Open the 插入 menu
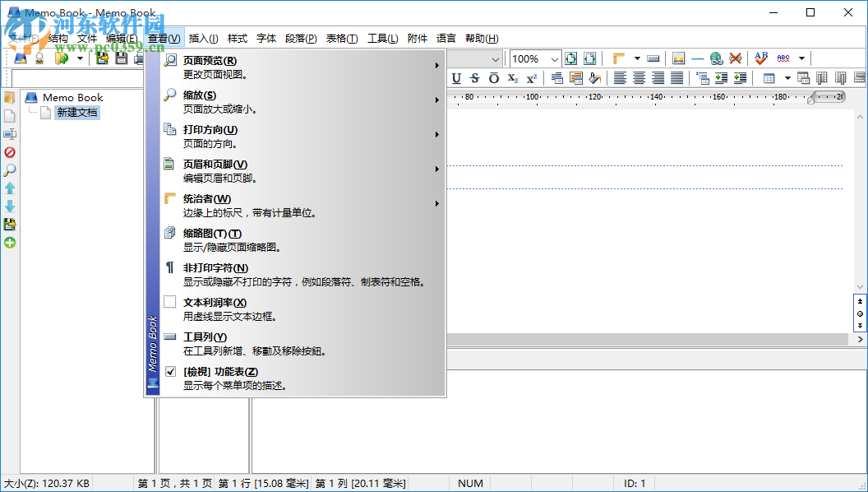Screen dimensions: 868x492 coord(203,38)
